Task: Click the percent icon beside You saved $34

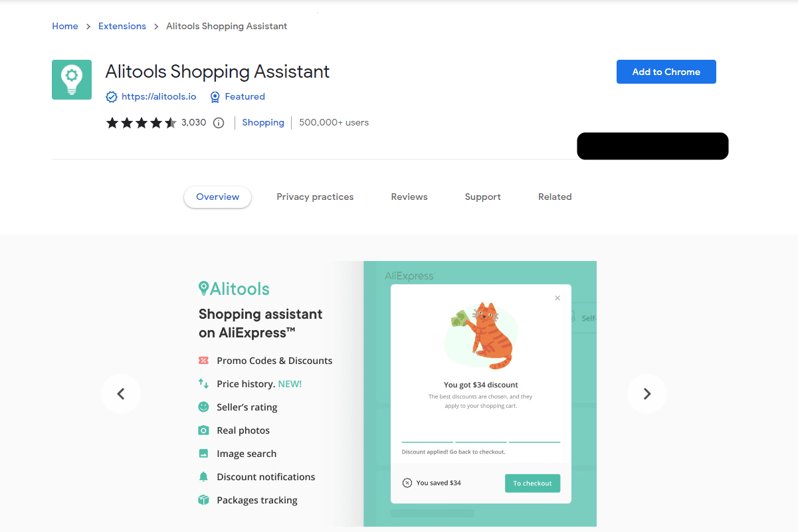Action: pyautogui.click(x=407, y=483)
